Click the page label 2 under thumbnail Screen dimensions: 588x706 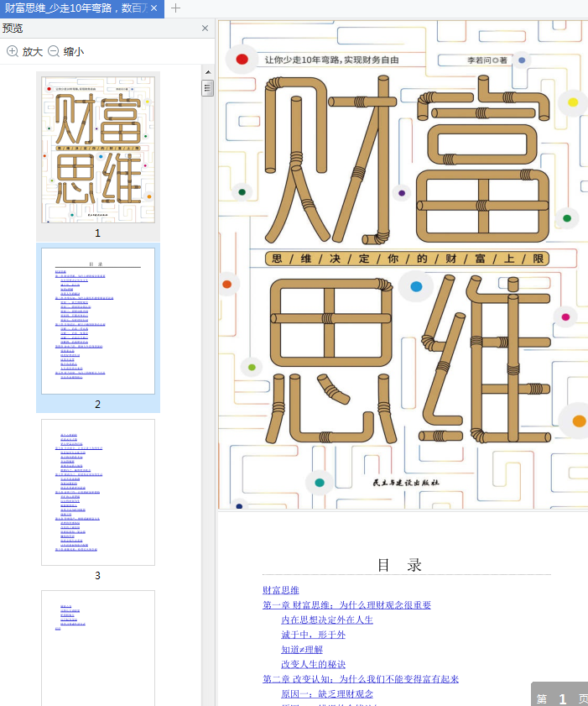pyautogui.click(x=97, y=405)
